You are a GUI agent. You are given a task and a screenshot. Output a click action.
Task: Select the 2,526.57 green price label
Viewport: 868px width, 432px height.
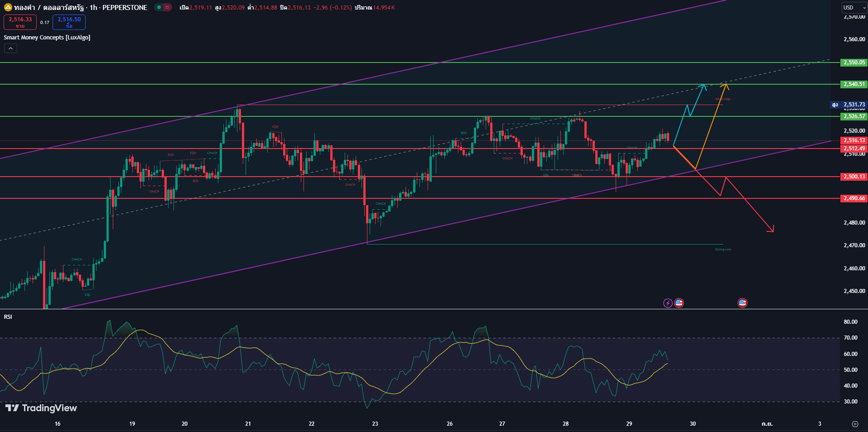pos(854,116)
